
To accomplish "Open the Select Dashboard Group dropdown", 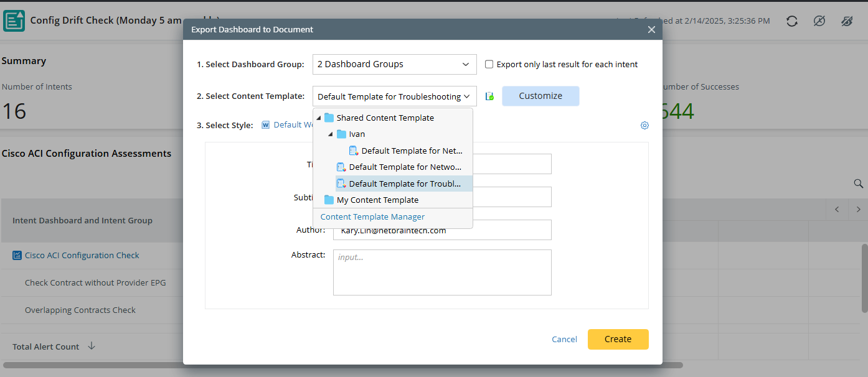I will point(394,64).
